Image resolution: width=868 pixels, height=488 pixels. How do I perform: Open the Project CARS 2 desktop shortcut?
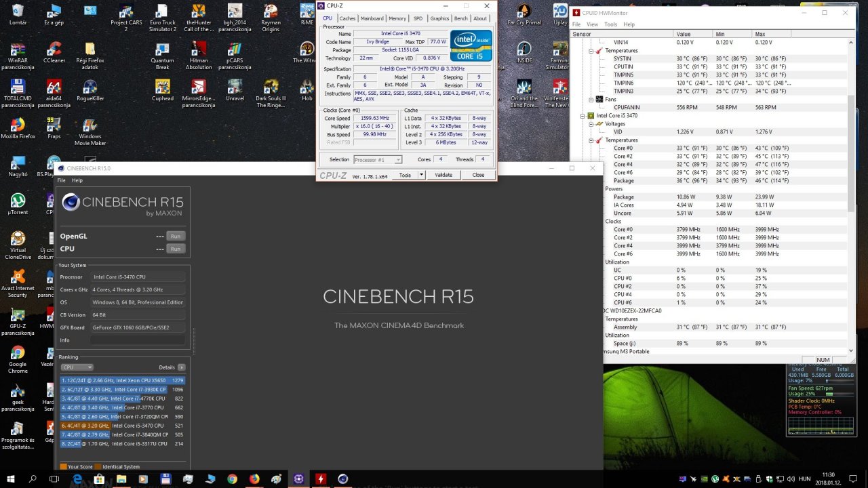coord(126,18)
